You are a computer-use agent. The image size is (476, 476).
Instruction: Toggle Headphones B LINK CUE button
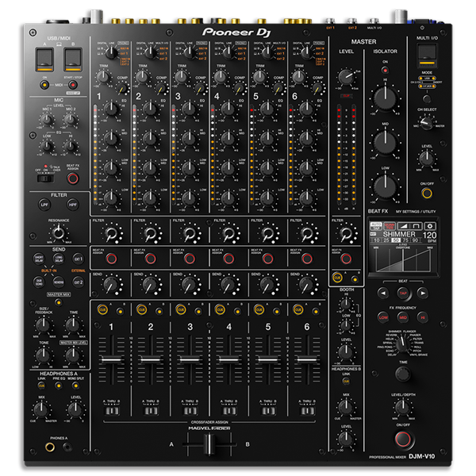point(346,381)
